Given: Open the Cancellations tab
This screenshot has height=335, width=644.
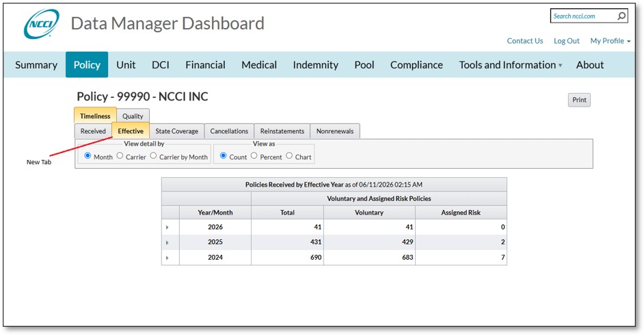Looking at the screenshot, I should [229, 131].
